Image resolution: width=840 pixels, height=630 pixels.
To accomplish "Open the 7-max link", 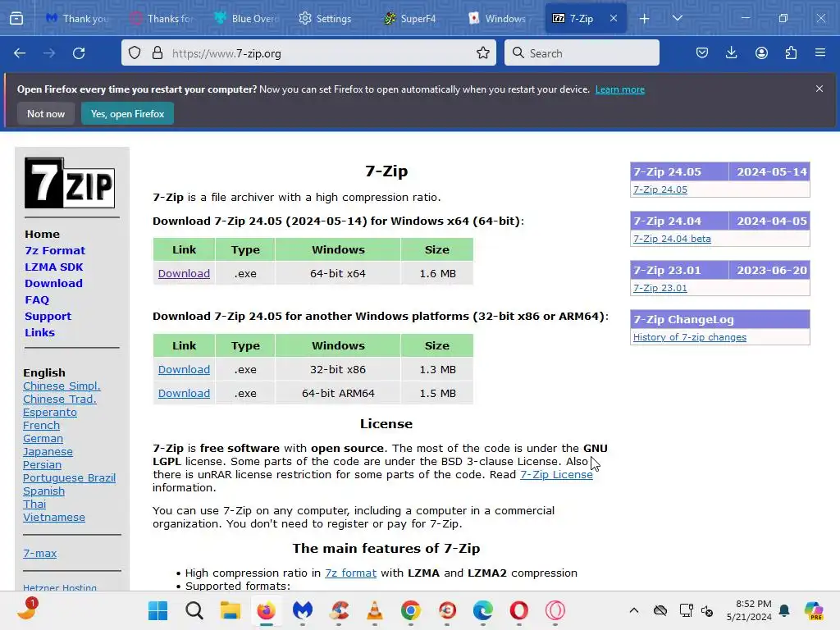I will [x=39, y=554].
